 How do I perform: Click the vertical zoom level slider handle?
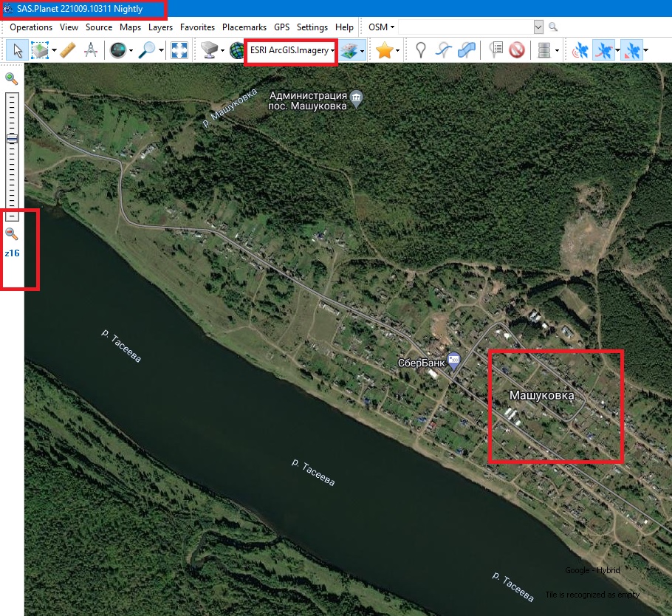pos(12,139)
